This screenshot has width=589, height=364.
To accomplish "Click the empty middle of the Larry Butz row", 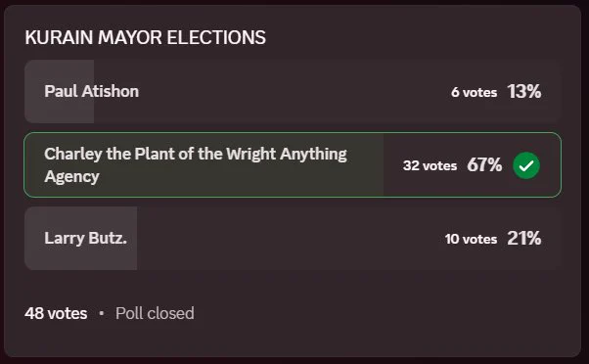I will 286,238.
